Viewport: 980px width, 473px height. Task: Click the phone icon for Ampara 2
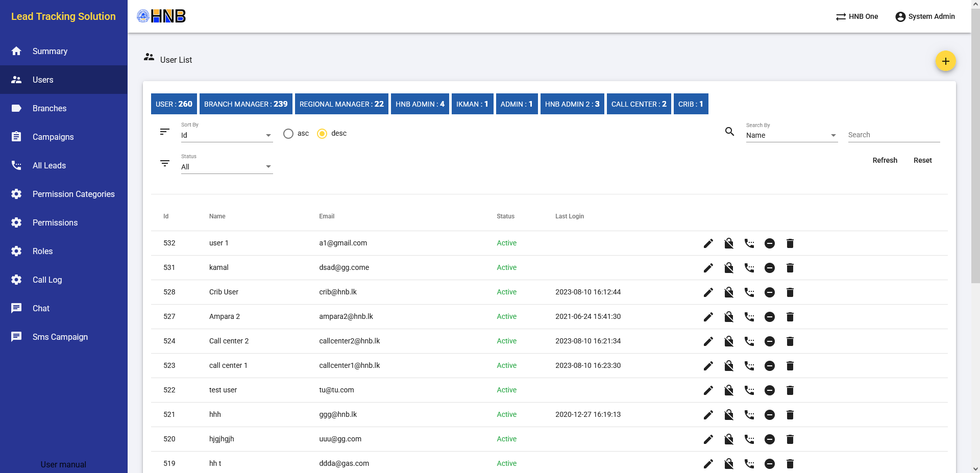coord(749,317)
